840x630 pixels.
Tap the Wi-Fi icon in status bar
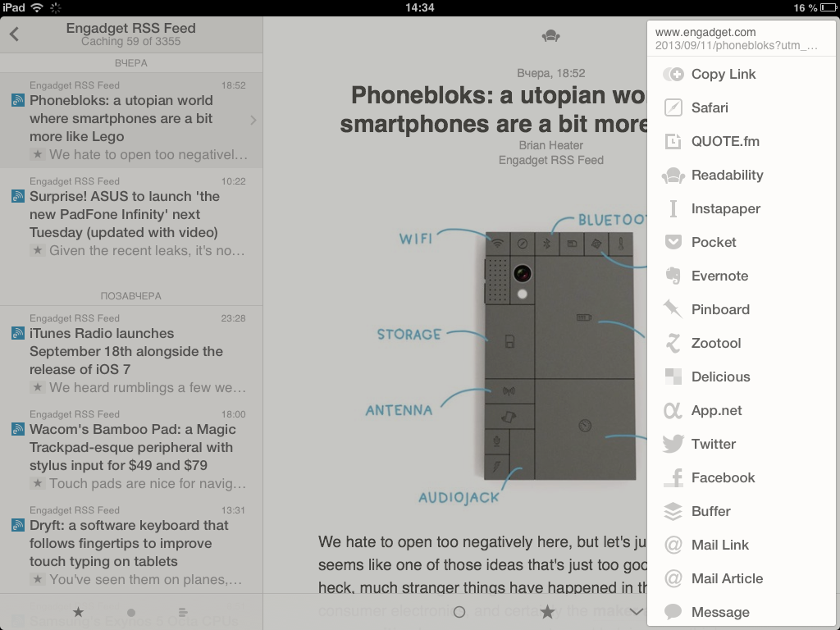[37, 7]
